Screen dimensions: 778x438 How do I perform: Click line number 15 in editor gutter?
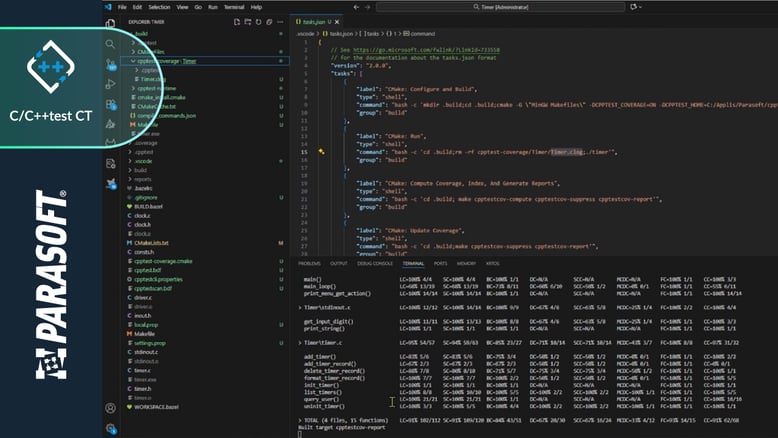(304, 152)
